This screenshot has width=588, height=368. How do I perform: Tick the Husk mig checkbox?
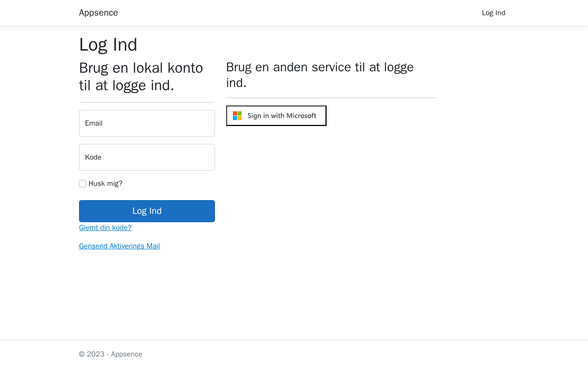tap(83, 184)
